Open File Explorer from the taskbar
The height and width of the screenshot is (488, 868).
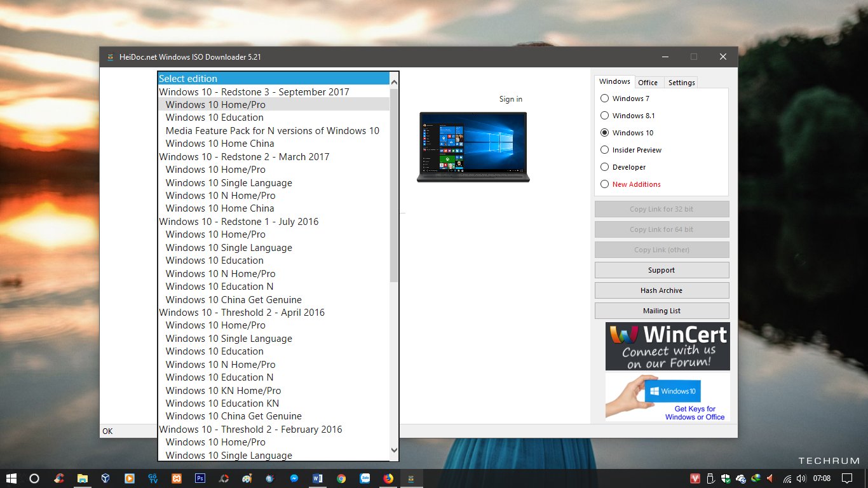coord(82,478)
